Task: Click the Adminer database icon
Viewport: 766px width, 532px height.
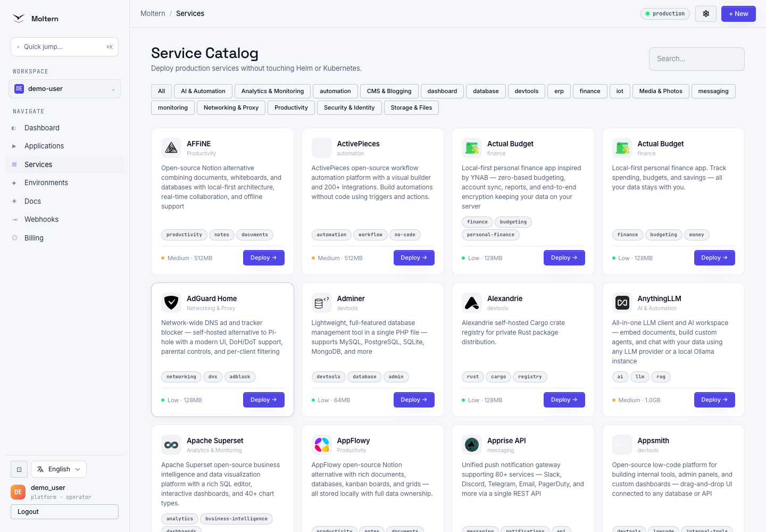Action: pyautogui.click(x=321, y=303)
